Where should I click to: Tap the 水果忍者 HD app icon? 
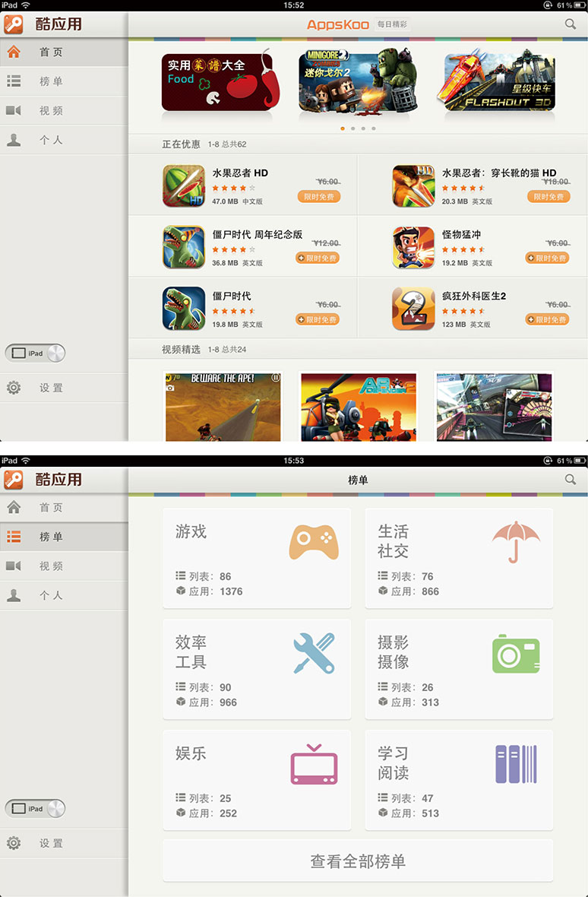(x=184, y=186)
